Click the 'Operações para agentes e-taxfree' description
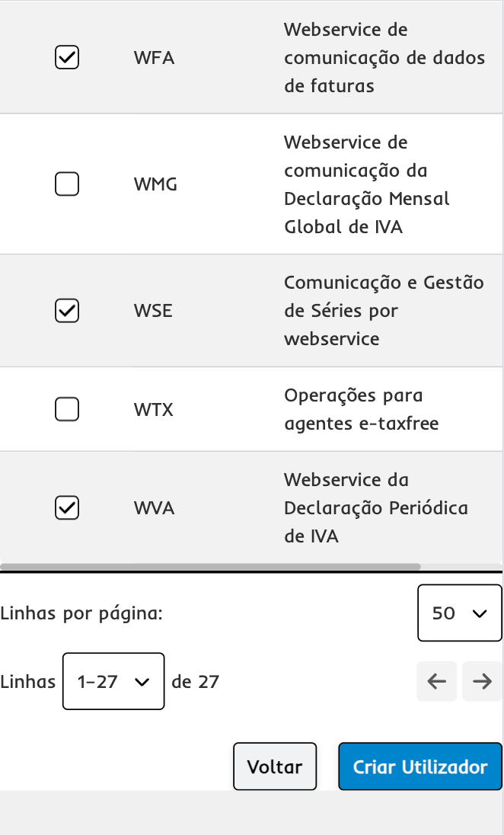The height and width of the screenshot is (835, 504). click(x=361, y=410)
